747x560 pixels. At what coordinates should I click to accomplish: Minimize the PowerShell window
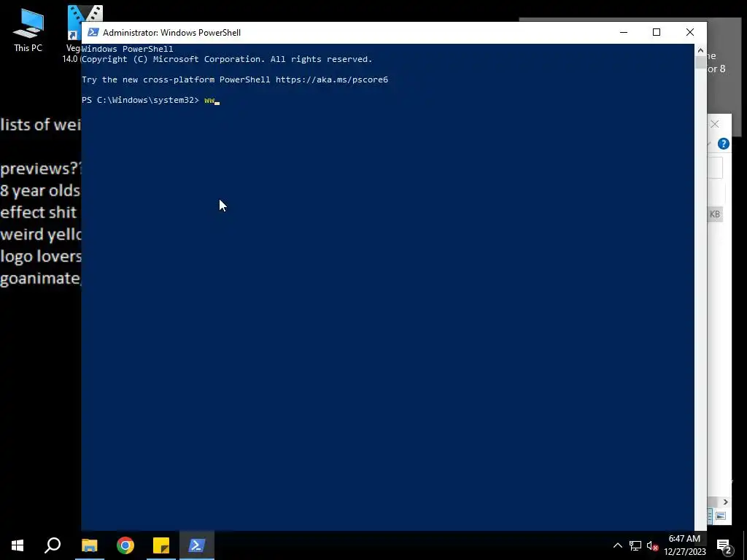click(x=624, y=32)
